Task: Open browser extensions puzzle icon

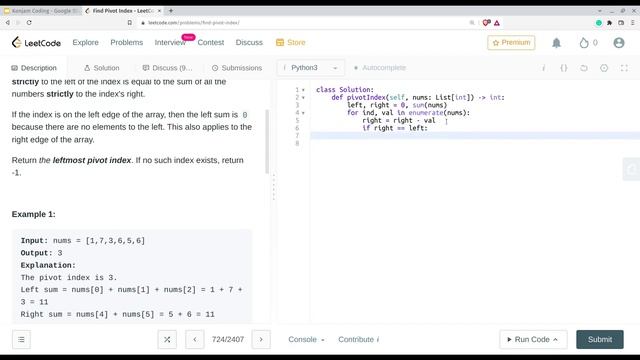Action: tap(609, 23)
